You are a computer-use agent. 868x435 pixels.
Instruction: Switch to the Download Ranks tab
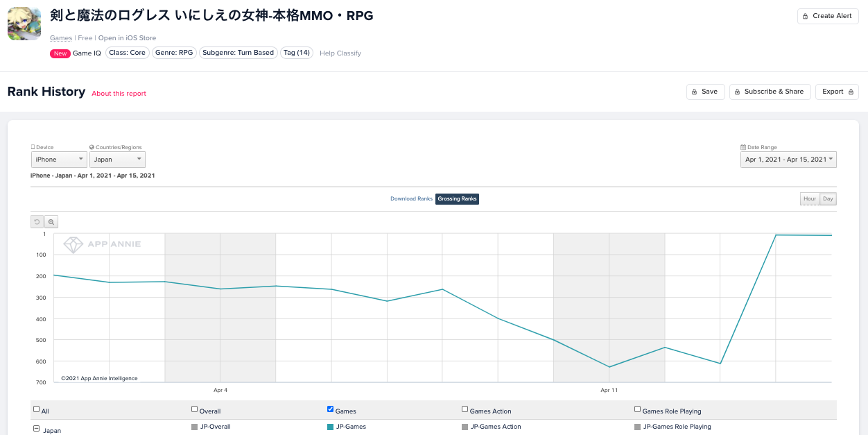(x=411, y=199)
